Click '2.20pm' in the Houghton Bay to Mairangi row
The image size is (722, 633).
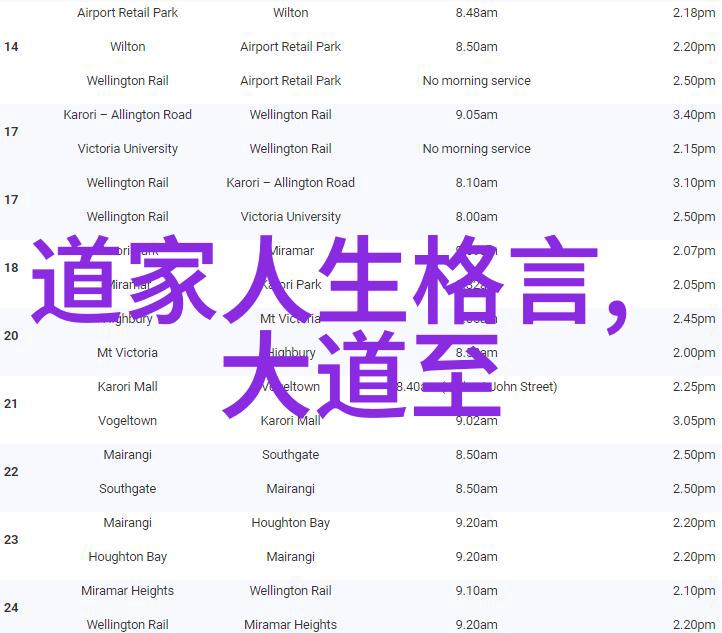tap(694, 557)
